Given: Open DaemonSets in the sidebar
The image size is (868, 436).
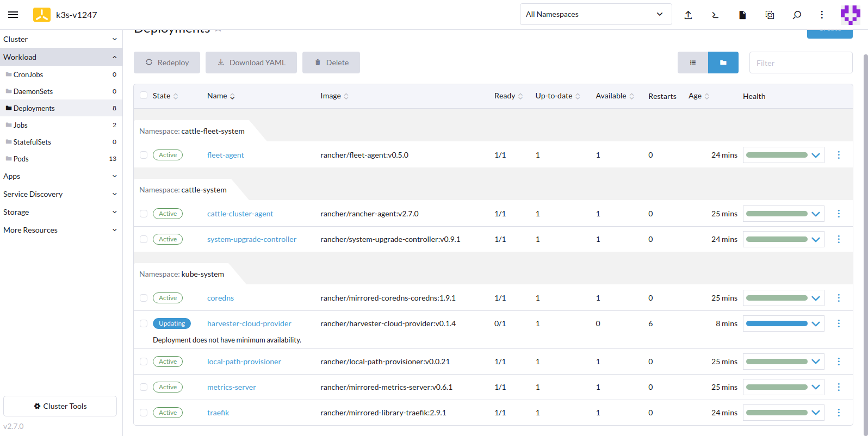Looking at the screenshot, I should pos(61,91).
